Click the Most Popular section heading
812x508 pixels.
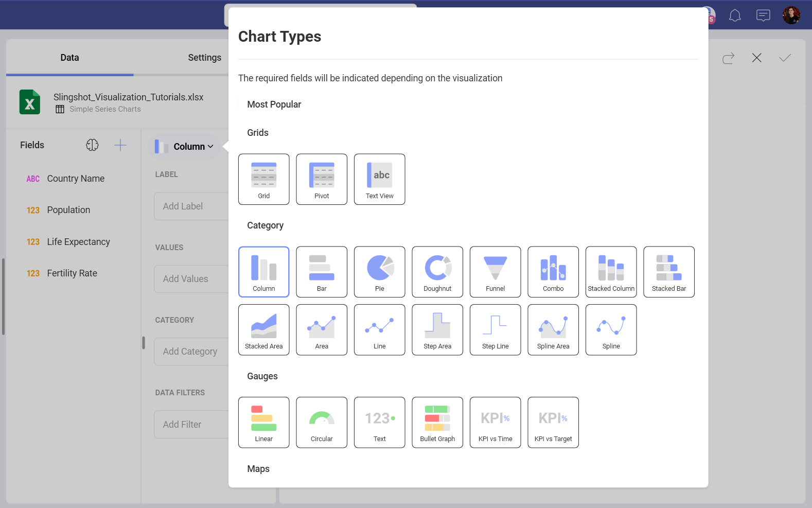[274, 104]
